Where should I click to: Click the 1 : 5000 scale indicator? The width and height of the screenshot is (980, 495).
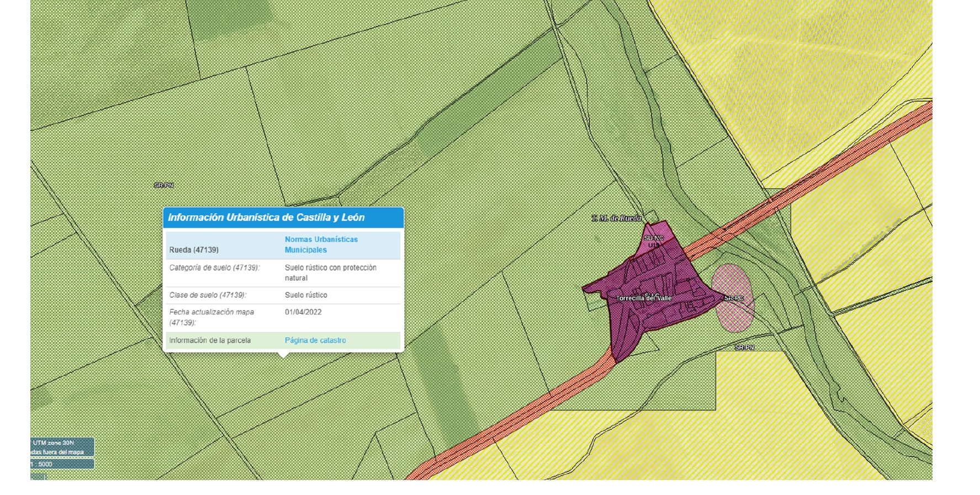click(x=61, y=464)
